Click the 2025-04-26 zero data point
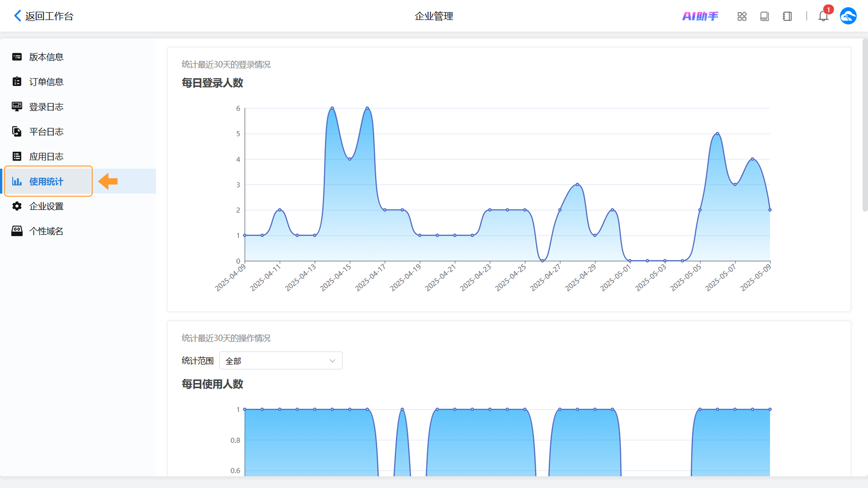This screenshot has height=488, width=868. pyautogui.click(x=542, y=261)
